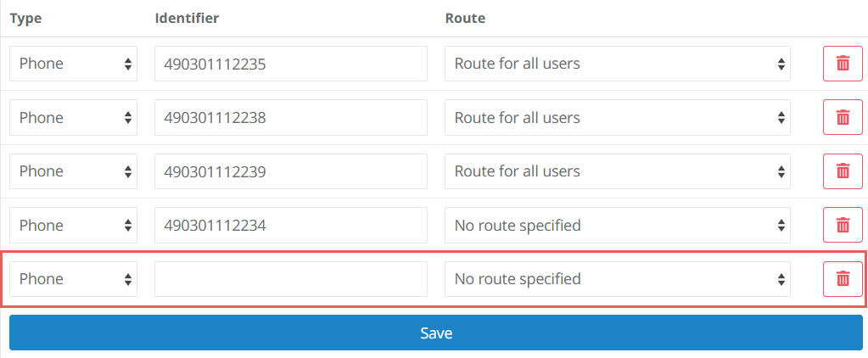
Task: Open Type dropdown for 490301112239
Action: [x=73, y=171]
